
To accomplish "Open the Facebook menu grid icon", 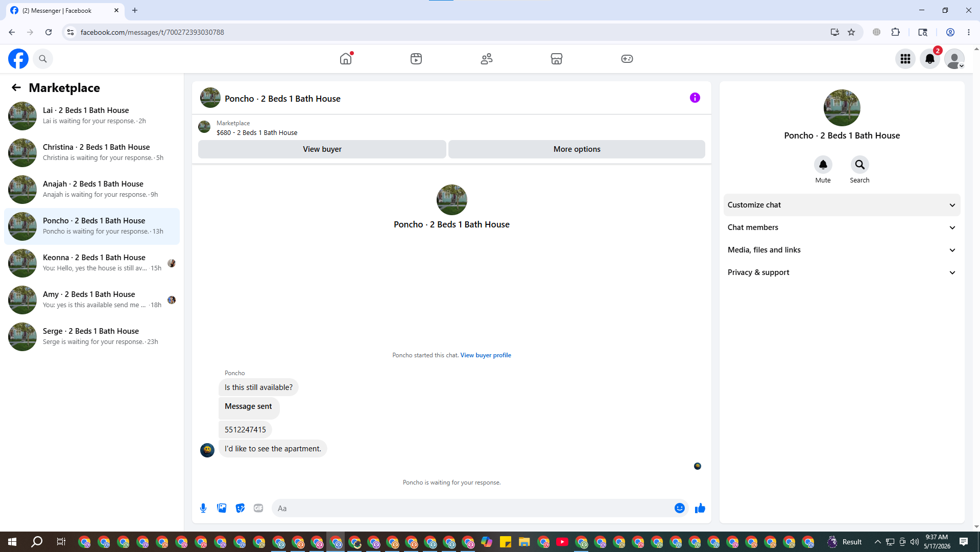I will tap(905, 59).
